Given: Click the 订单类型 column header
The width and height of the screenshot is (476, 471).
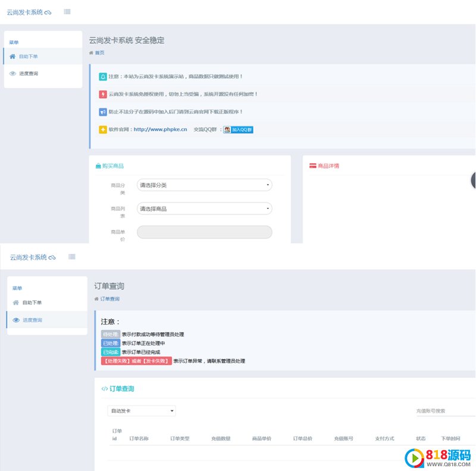Looking at the screenshot, I should (x=180, y=438).
